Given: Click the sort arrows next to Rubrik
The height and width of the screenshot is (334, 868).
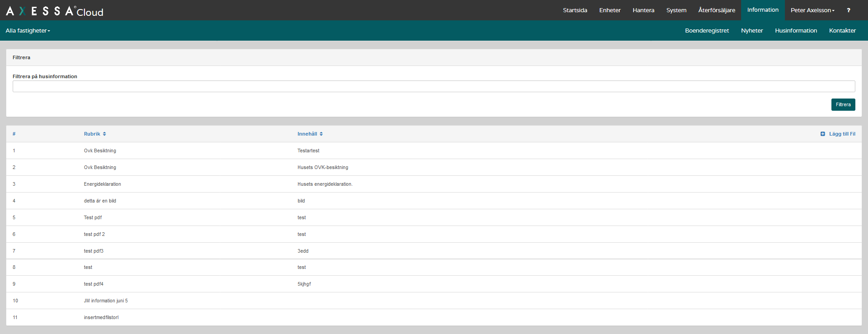Looking at the screenshot, I should pyautogui.click(x=104, y=134).
